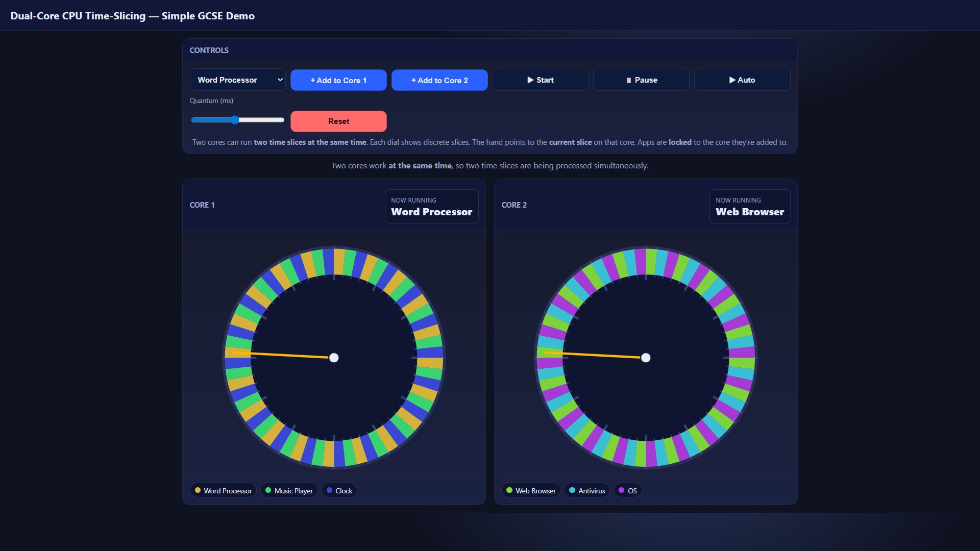980x551 pixels.
Task: Click the Antivirus legend chip
Action: pos(586,491)
